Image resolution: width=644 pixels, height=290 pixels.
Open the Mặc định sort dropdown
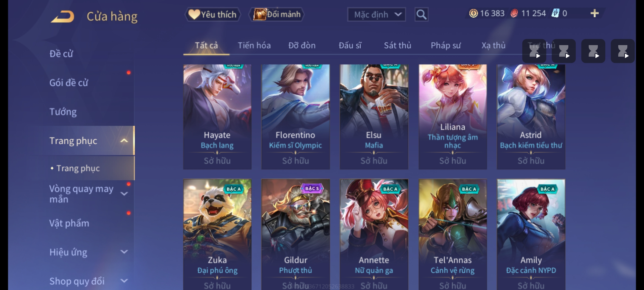[x=376, y=15]
